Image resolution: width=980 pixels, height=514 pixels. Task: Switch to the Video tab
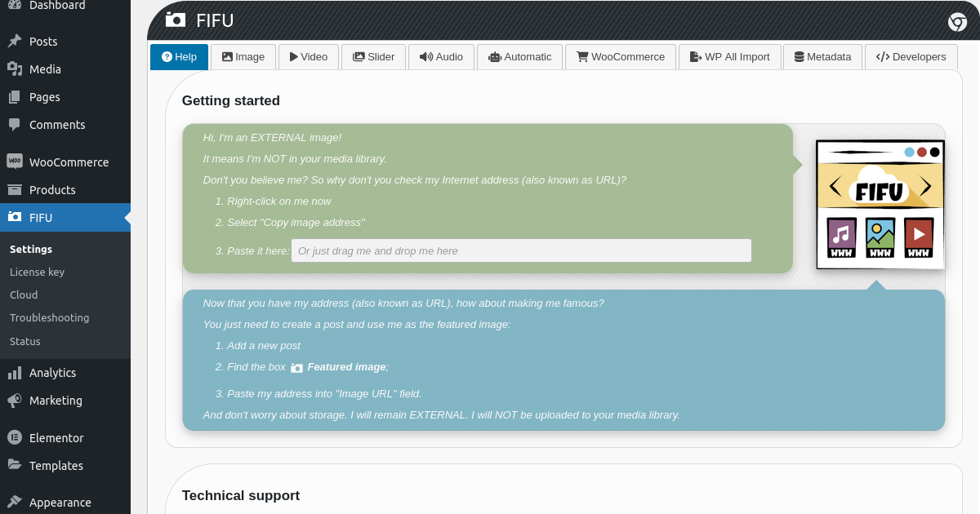309,57
